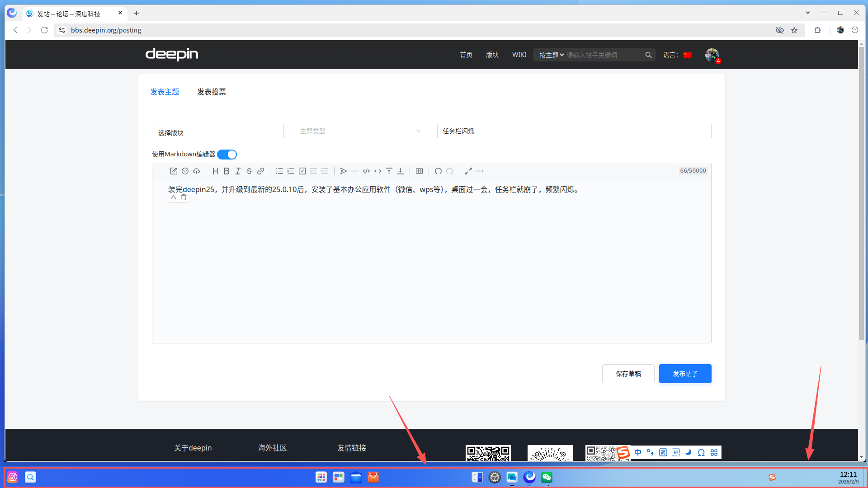Expand the 按主题 search type dropdown
868x488 pixels.
point(551,55)
